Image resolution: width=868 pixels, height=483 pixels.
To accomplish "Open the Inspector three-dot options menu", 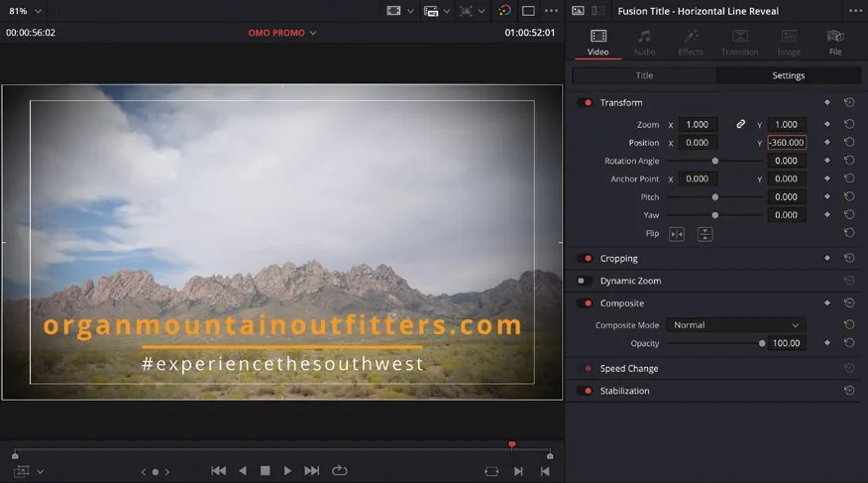I will pyautogui.click(x=855, y=11).
